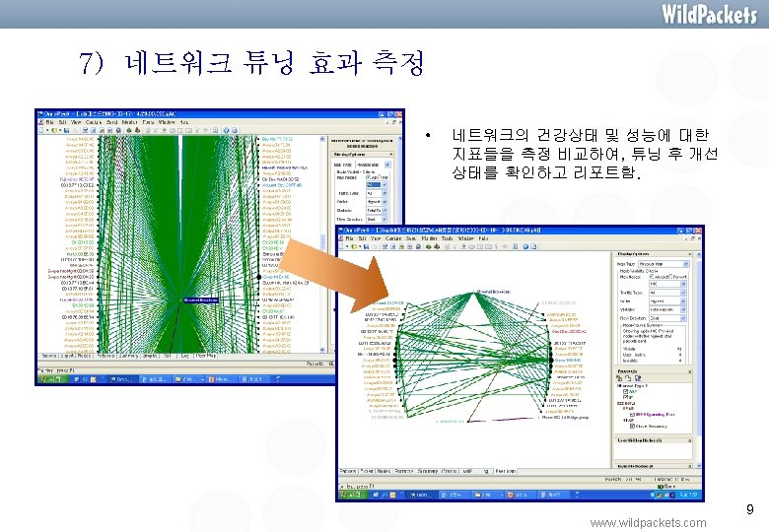Click second icon in Protocols panel toolbar
This screenshot has height=532, width=769.
tap(628, 378)
